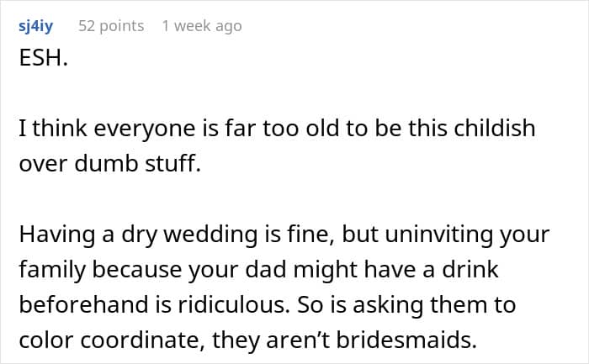
Task: Open the '1 week ago' timestamp permalink
Action: 201,26
